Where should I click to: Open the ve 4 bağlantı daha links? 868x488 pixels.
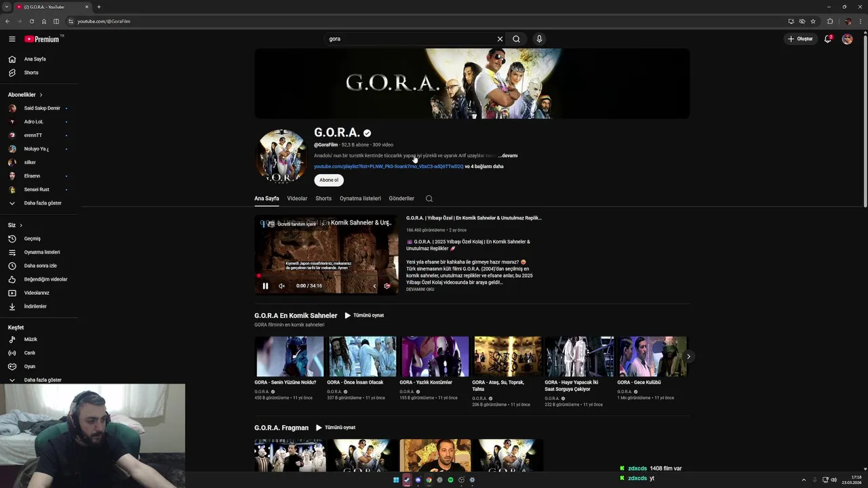484,167
